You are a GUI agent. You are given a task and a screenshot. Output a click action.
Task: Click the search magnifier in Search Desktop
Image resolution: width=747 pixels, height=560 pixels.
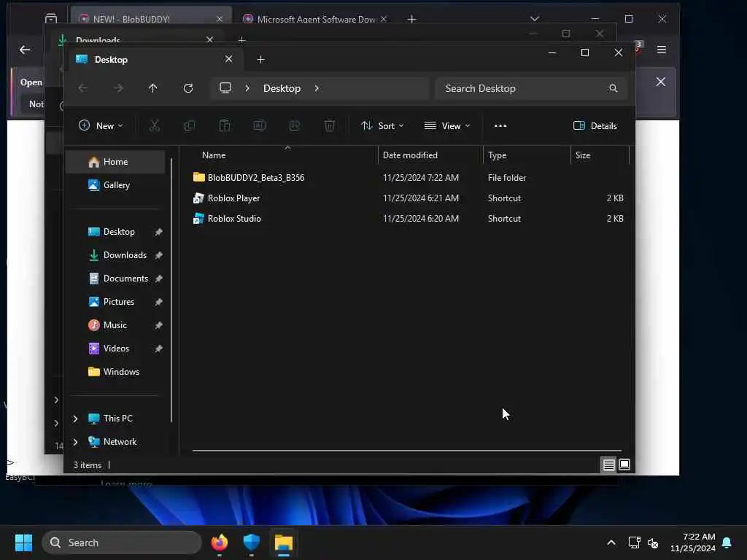coord(613,88)
